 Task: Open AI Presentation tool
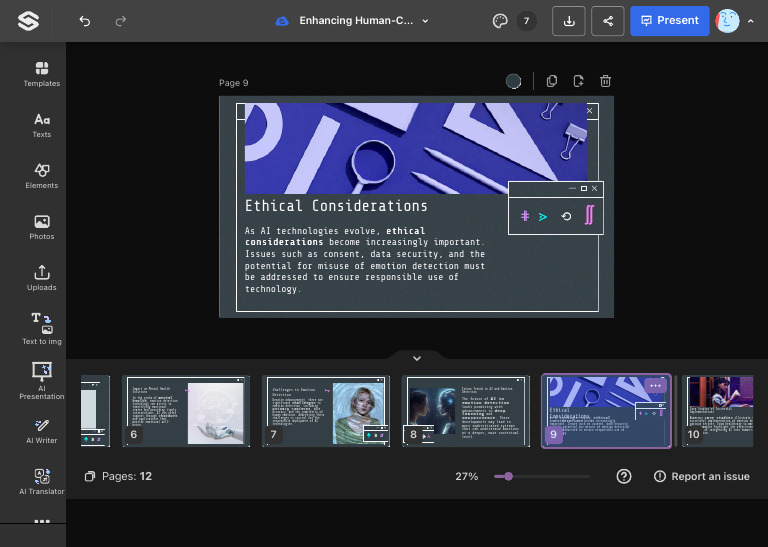click(x=42, y=381)
